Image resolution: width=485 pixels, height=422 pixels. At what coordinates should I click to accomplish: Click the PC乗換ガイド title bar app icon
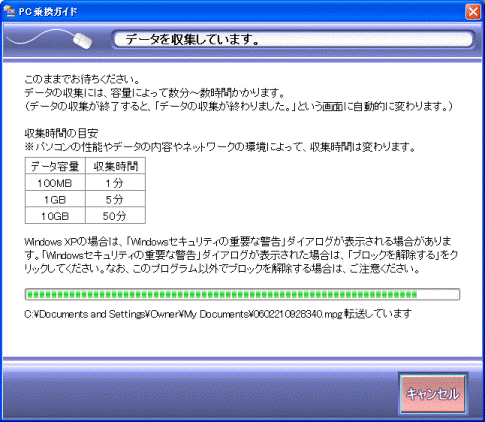pyautogui.click(x=9, y=12)
